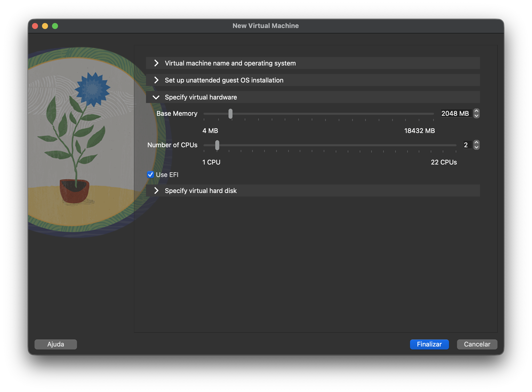The width and height of the screenshot is (532, 392).
Task: Expand Set up unattended guest OS installation
Action: click(x=224, y=80)
